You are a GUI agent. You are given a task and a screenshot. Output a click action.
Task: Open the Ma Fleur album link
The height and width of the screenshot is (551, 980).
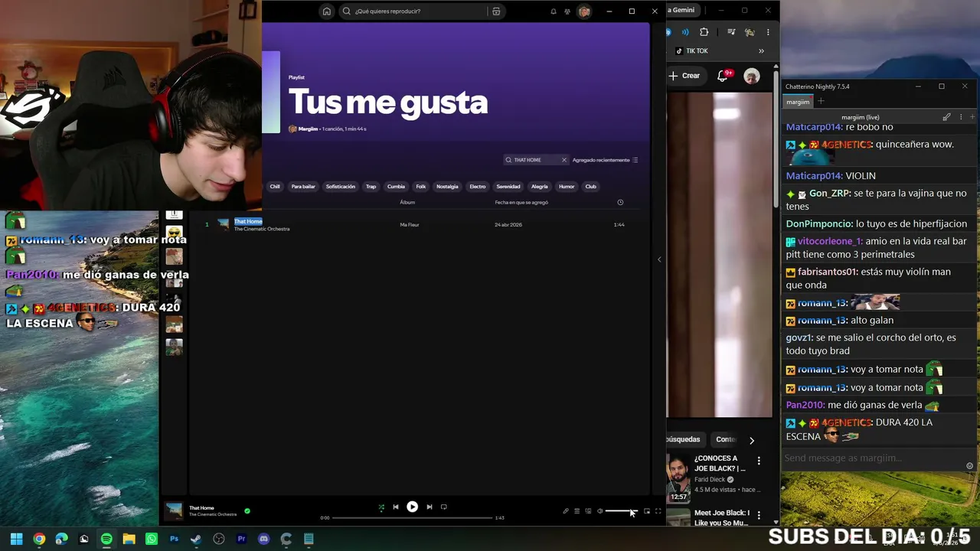click(410, 225)
